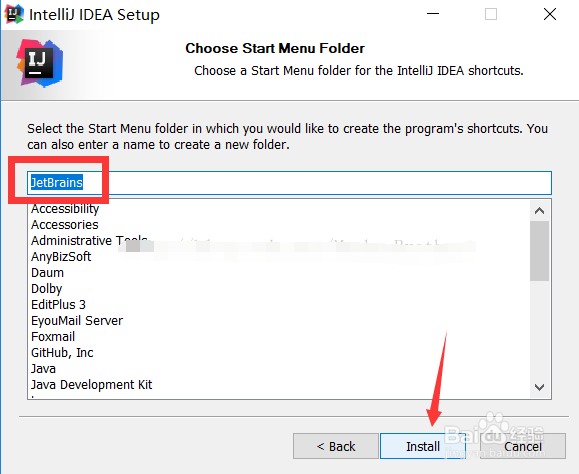Click the Install button
This screenshot has width=579, height=474.
(423, 446)
